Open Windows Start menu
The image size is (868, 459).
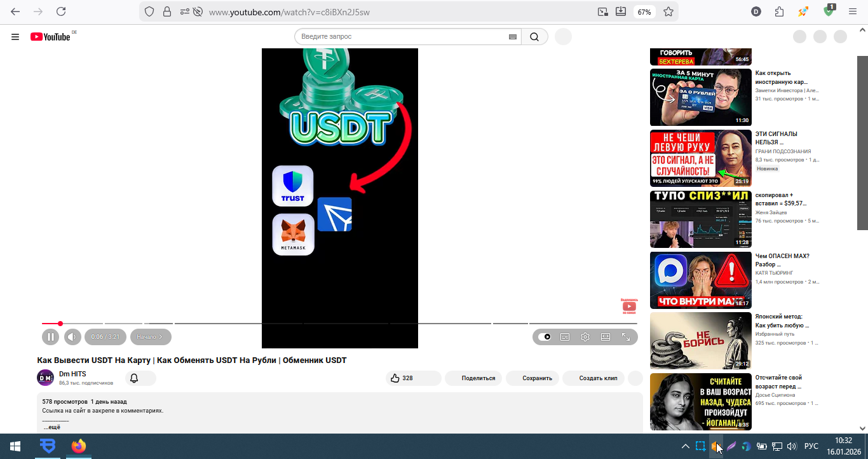point(15,446)
